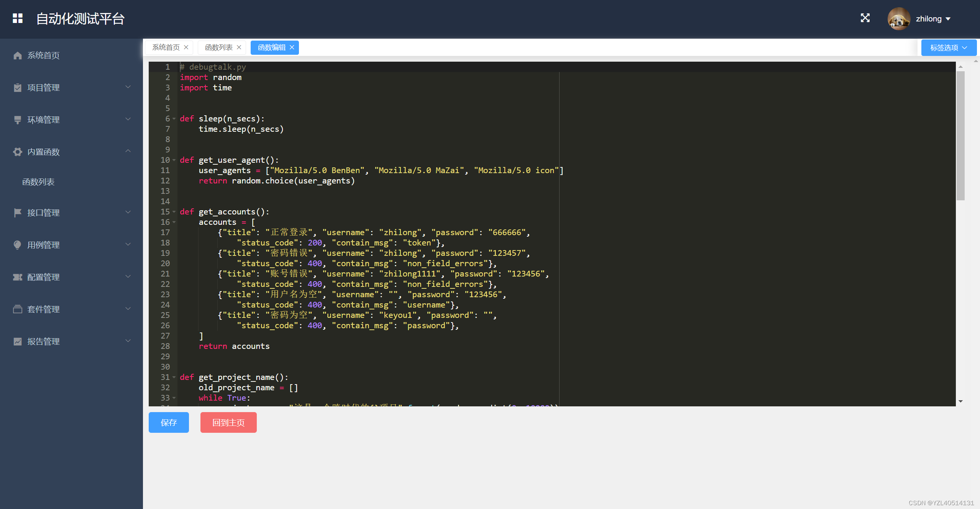
Task: Click the code editor vertical scrollbar thumb
Action: coord(960,136)
